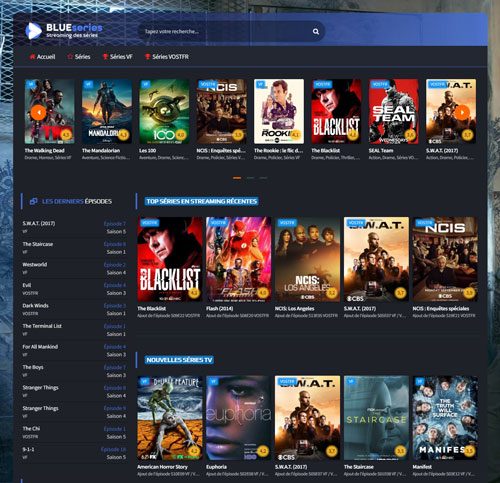Open American Horror Story poster
The height and width of the screenshot is (483, 500).
coord(170,418)
